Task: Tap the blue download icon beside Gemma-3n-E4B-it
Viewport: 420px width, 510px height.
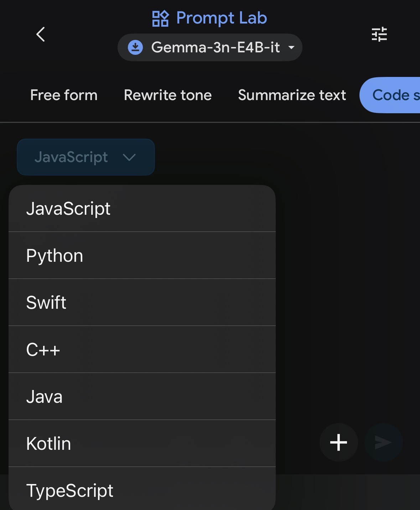Action: pyautogui.click(x=135, y=47)
